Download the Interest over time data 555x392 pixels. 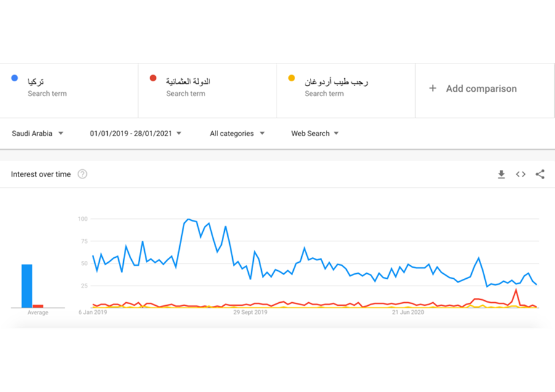[x=501, y=175]
